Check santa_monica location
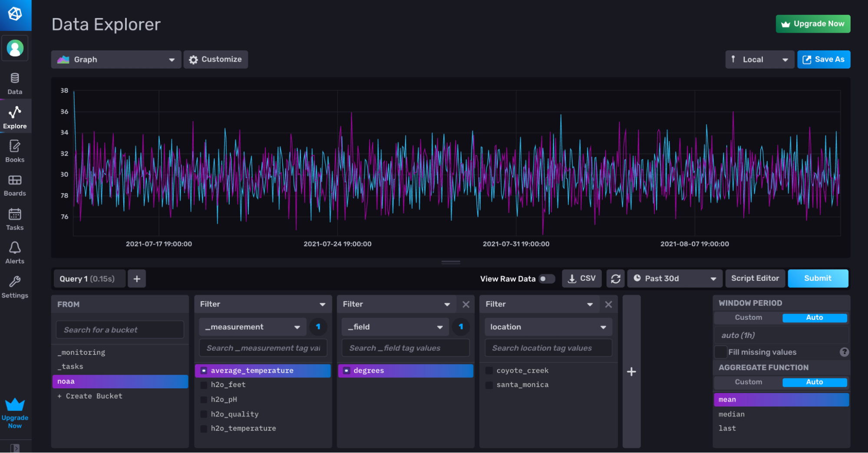This screenshot has height=453, width=868. 489,385
